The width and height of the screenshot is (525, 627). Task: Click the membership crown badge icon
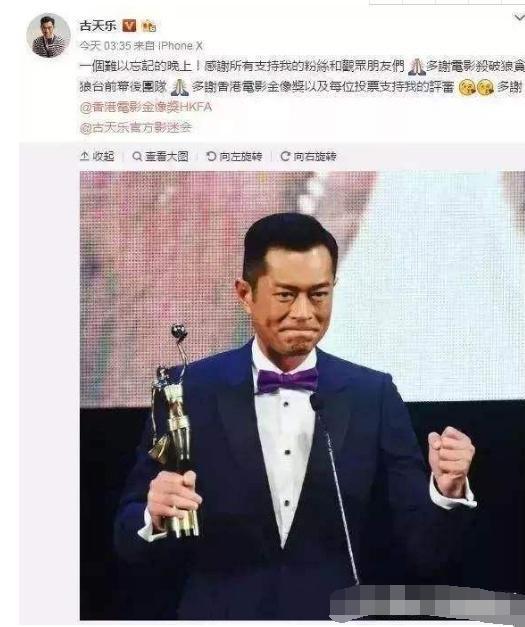(x=149, y=26)
